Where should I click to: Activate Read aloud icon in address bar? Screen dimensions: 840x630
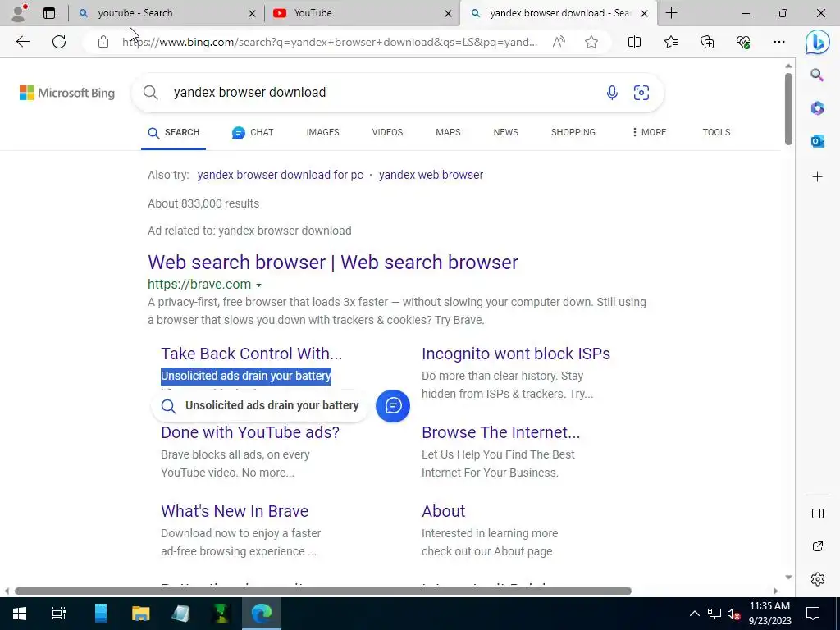click(x=559, y=42)
